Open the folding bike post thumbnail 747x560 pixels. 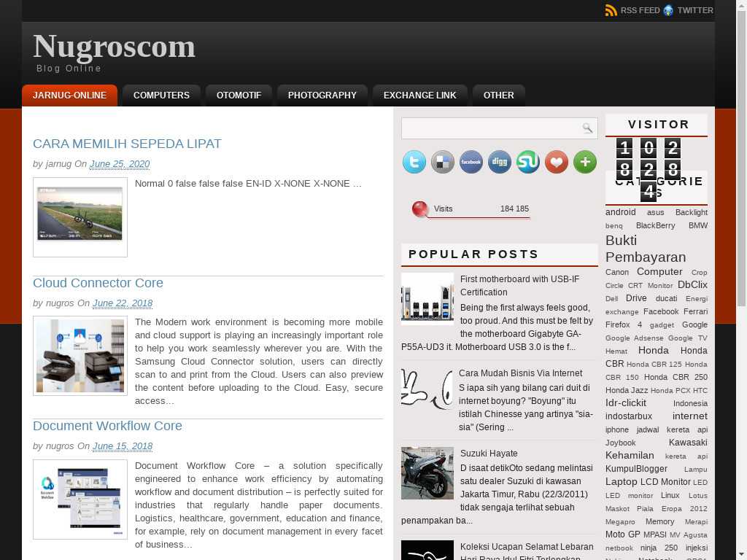point(80,217)
